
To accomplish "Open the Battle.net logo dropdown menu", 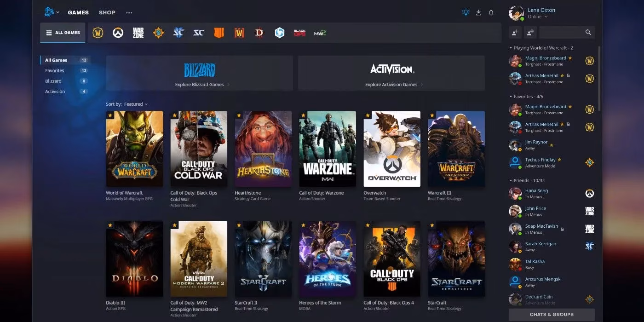I will [x=52, y=12].
